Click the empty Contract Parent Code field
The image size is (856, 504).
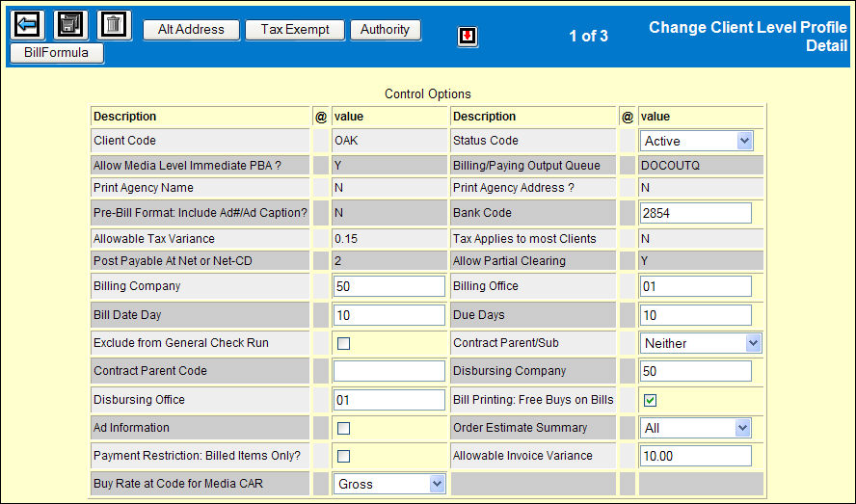tap(389, 371)
